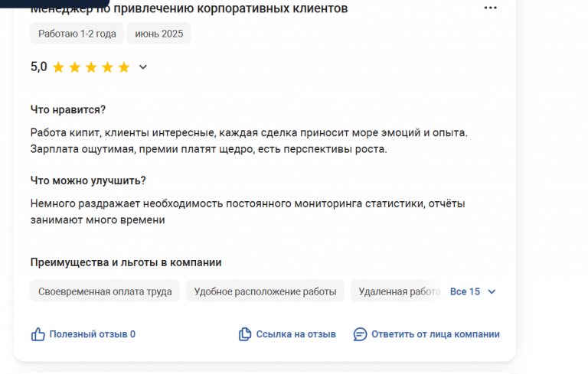Select 'Удобное расположение работы' tag
588x374 pixels.
coord(265,291)
